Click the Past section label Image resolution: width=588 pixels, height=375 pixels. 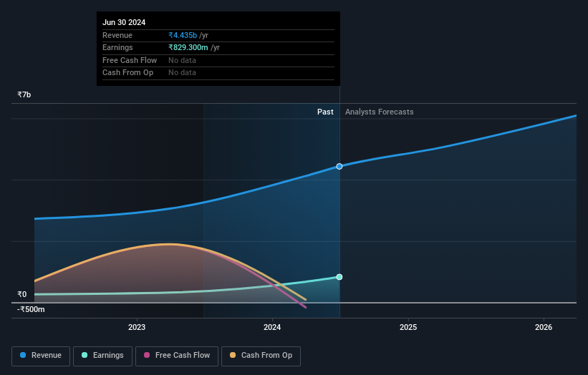(x=325, y=112)
